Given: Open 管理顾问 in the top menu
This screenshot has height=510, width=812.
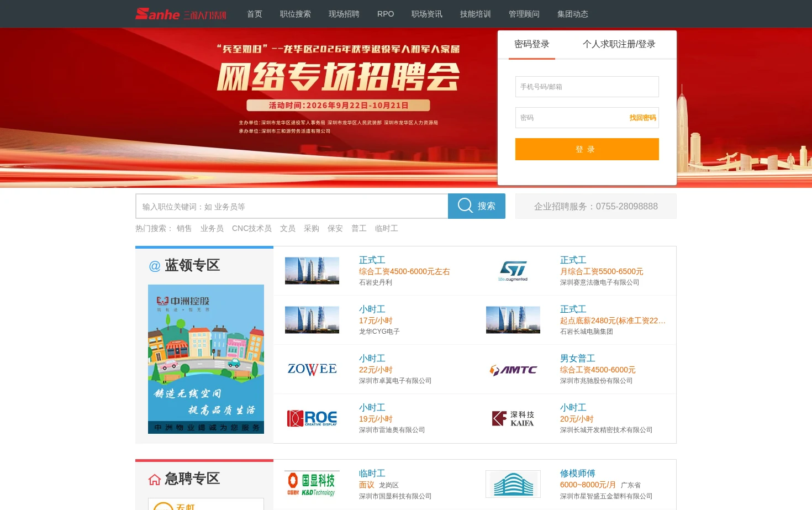Looking at the screenshot, I should (x=524, y=14).
